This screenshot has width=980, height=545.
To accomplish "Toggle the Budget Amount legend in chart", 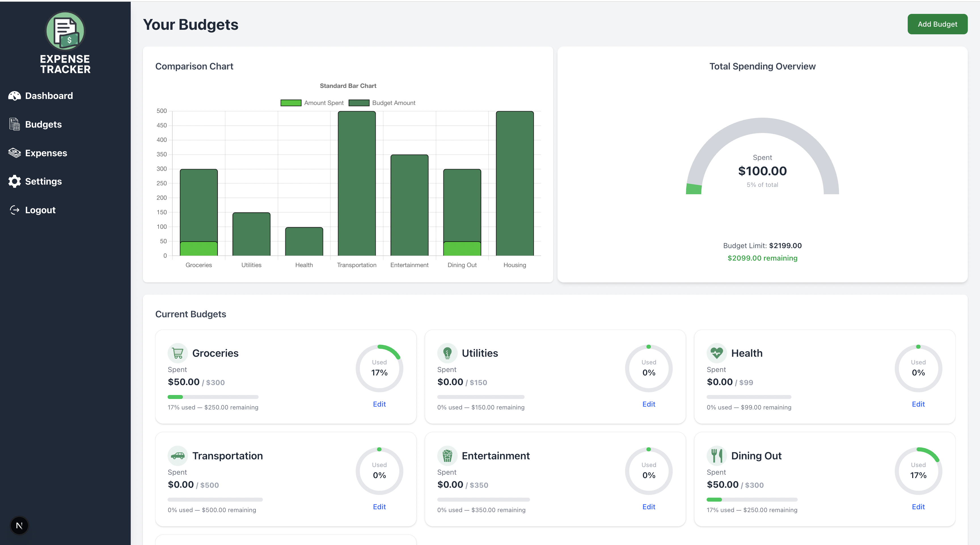I will point(382,103).
